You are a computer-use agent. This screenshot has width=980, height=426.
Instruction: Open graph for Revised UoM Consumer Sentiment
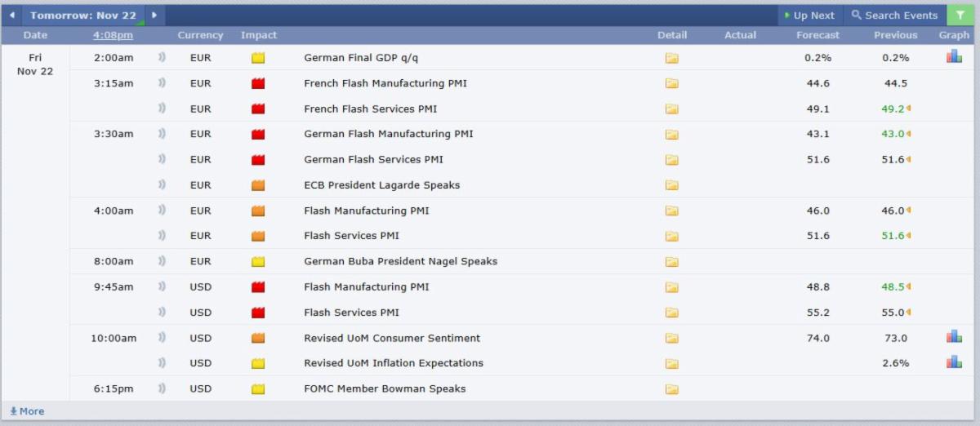pyautogui.click(x=954, y=336)
